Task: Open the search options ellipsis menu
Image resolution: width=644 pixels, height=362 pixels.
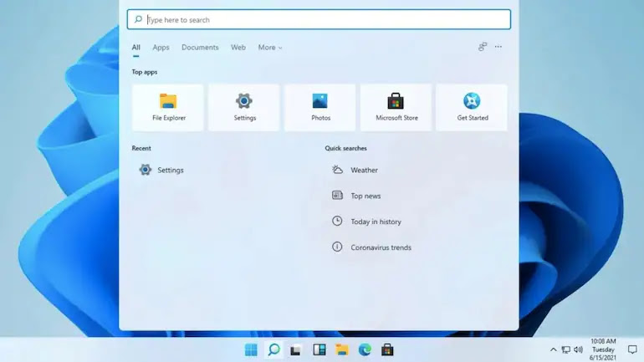Action: point(498,47)
